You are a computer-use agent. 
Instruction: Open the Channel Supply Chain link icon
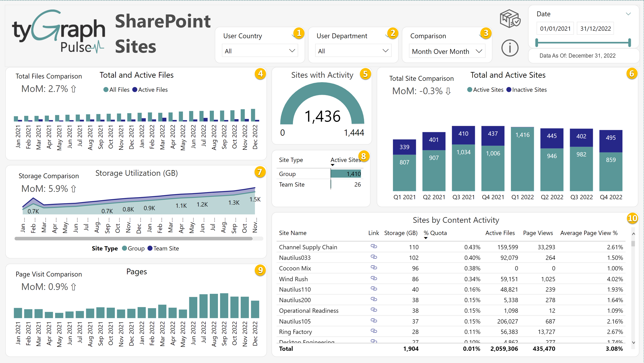pos(373,246)
